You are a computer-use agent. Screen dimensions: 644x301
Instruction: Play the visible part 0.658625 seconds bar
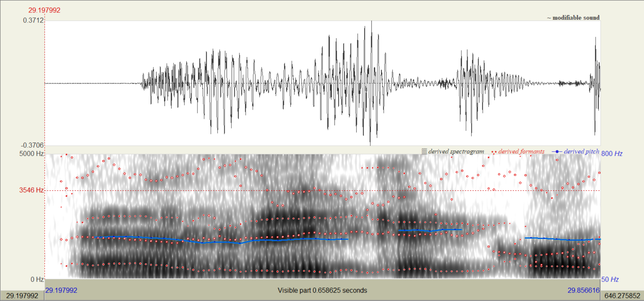click(322, 290)
